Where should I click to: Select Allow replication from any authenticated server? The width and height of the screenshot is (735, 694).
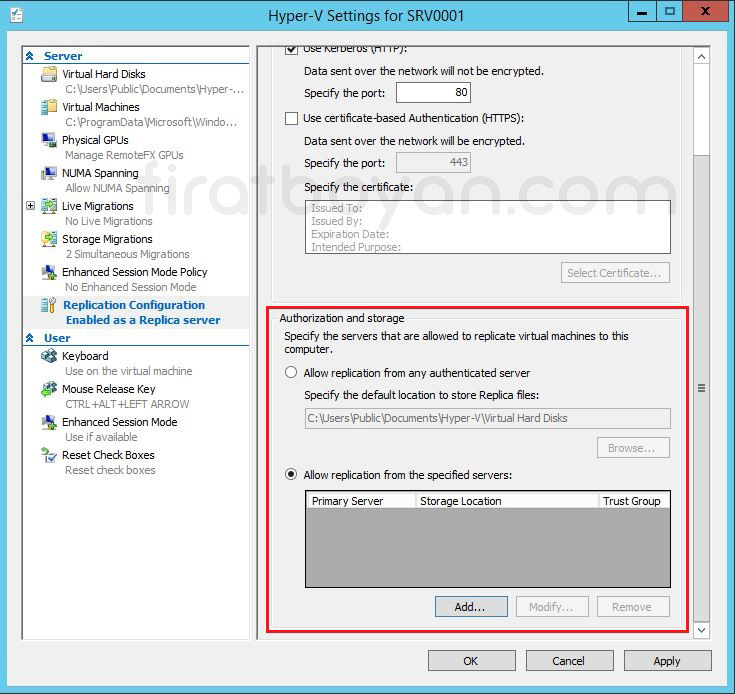[x=291, y=373]
